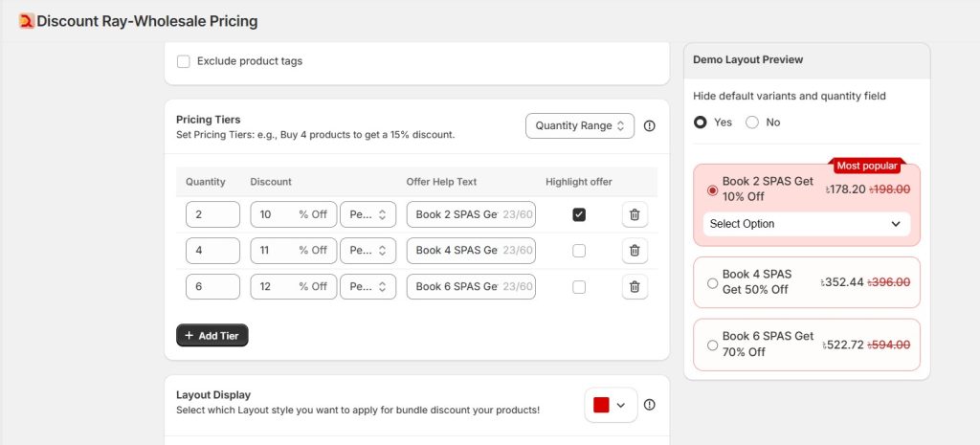Click the 522.72 discounted price
The height and width of the screenshot is (445, 980).
tap(843, 345)
